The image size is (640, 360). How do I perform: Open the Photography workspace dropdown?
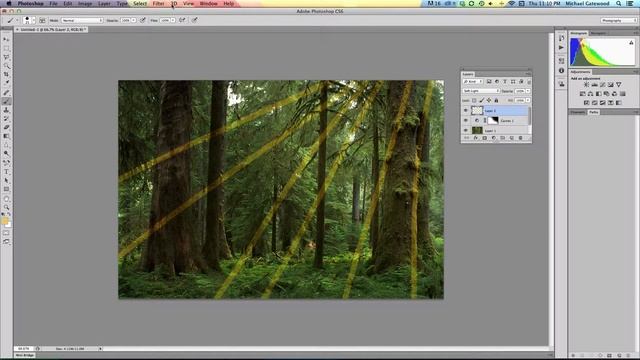click(x=619, y=20)
